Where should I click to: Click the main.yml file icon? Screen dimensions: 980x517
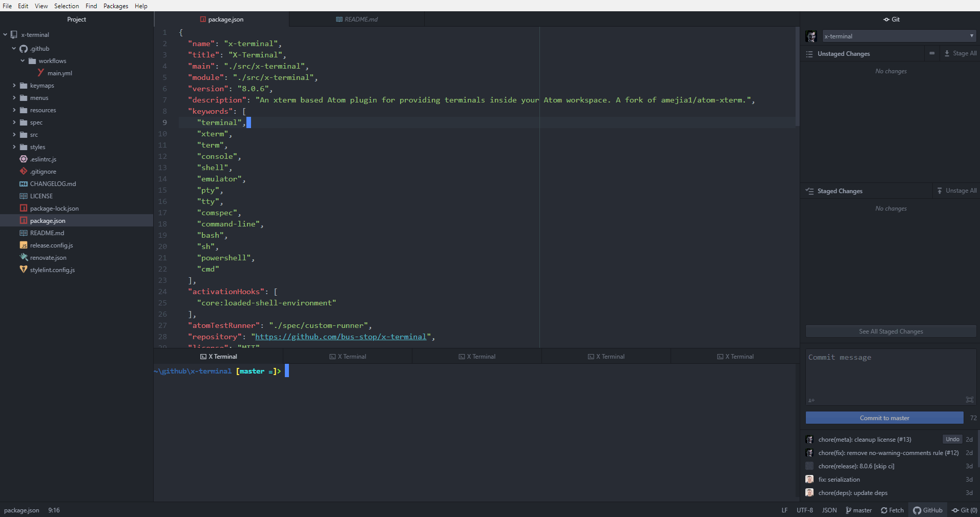click(x=41, y=73)
